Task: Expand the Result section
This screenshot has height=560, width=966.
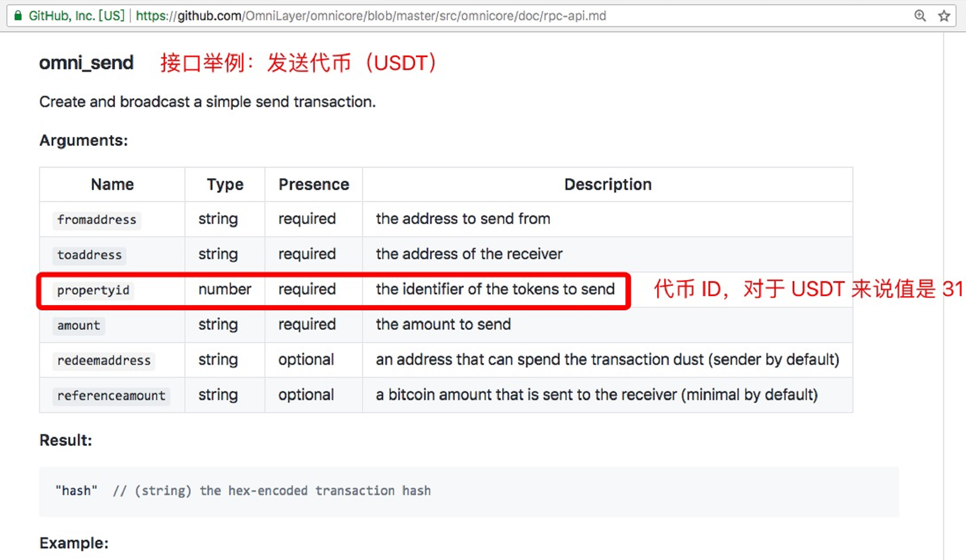Action: coord(66,440)
